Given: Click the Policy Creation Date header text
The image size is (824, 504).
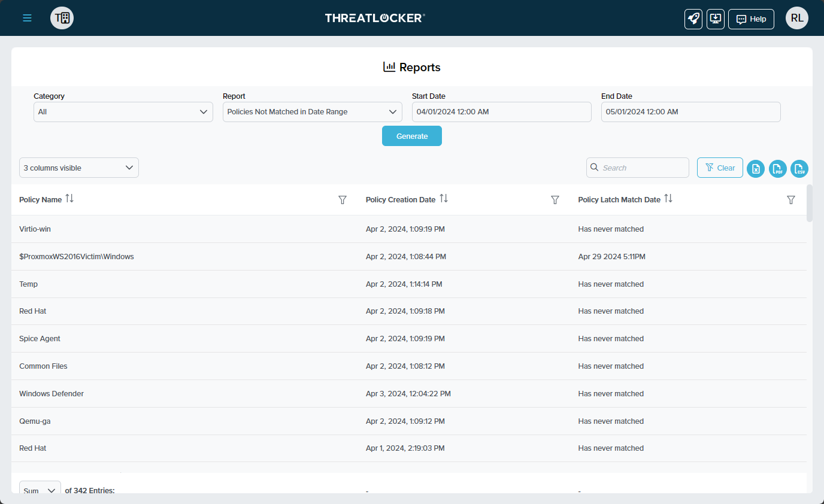Looking at the screenshot, I should coord(401,200).
